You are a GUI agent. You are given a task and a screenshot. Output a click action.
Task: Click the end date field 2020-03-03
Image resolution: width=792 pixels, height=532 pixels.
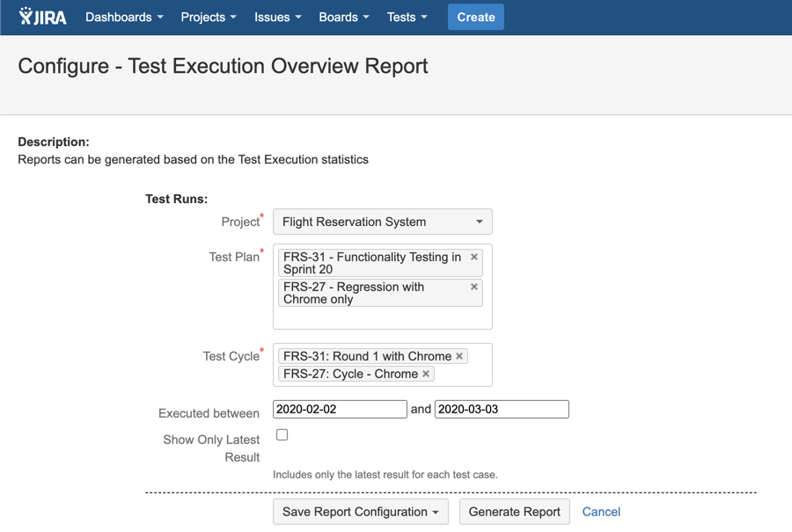502,409
